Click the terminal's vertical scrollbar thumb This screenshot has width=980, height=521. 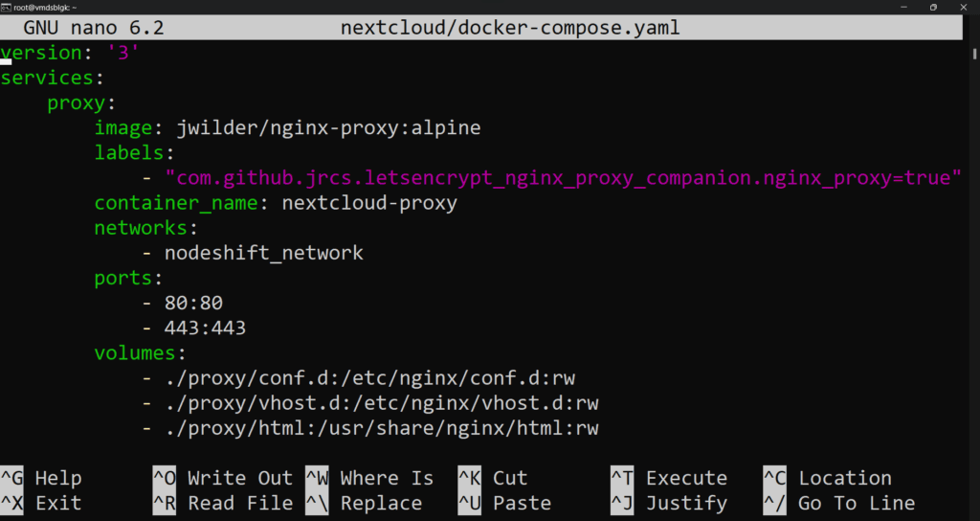tap(974, 54)
